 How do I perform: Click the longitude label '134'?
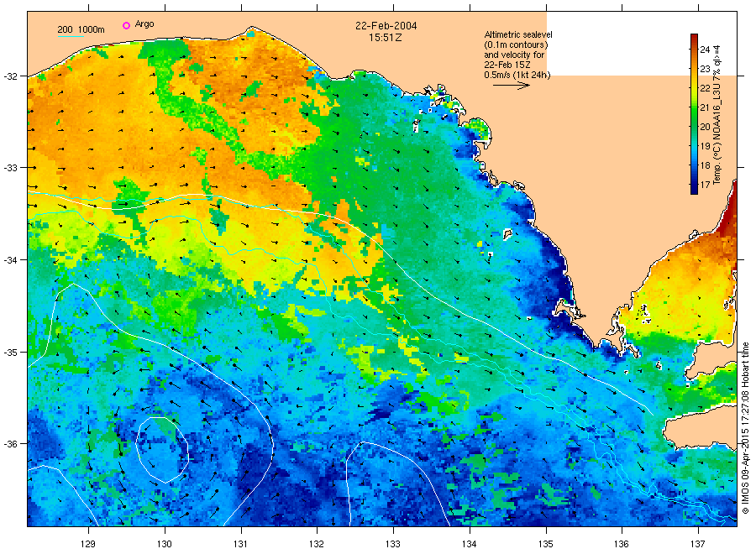469,544
